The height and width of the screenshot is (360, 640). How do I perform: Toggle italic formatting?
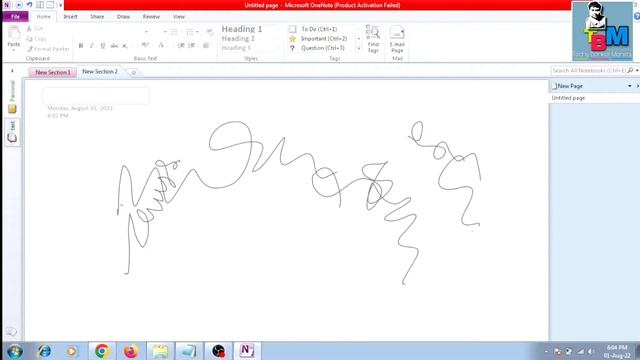(x=92, y=46)
